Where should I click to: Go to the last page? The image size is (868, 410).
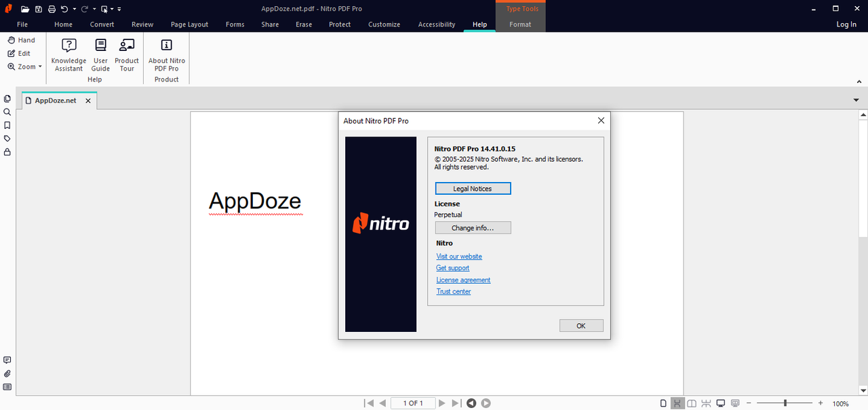(456, 403)
